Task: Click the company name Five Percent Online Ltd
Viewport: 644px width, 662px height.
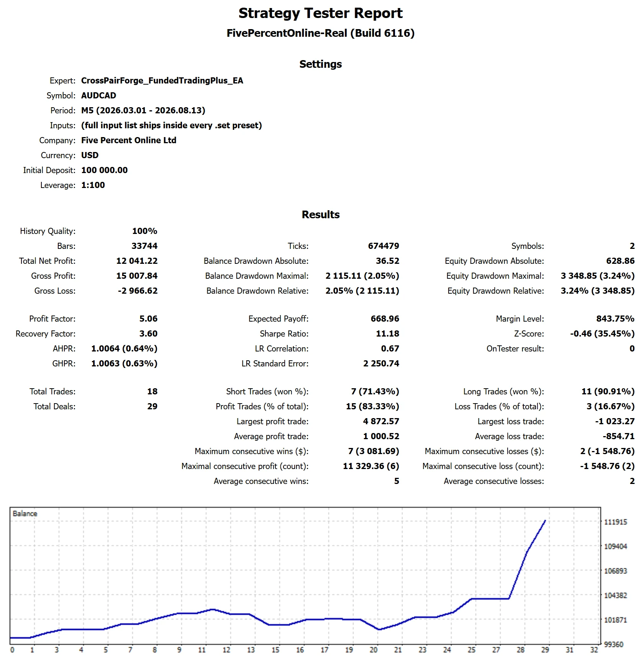Action: (x=129, y=141)
